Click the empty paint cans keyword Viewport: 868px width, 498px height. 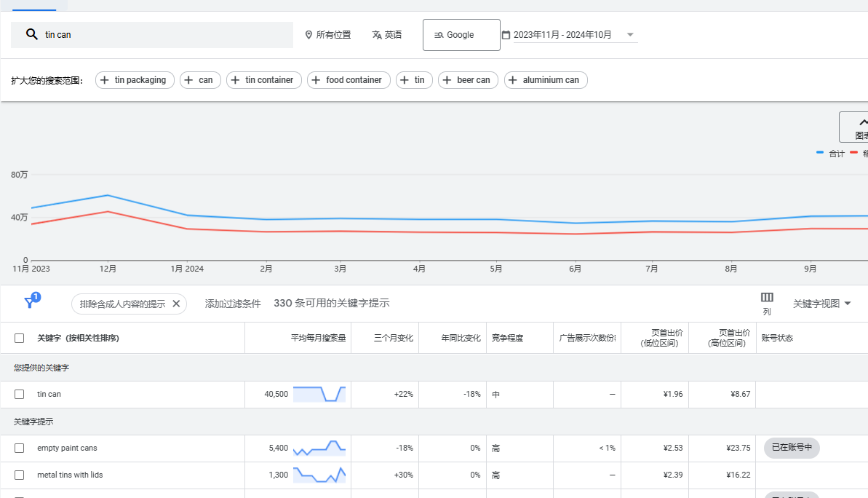point(67,448)
